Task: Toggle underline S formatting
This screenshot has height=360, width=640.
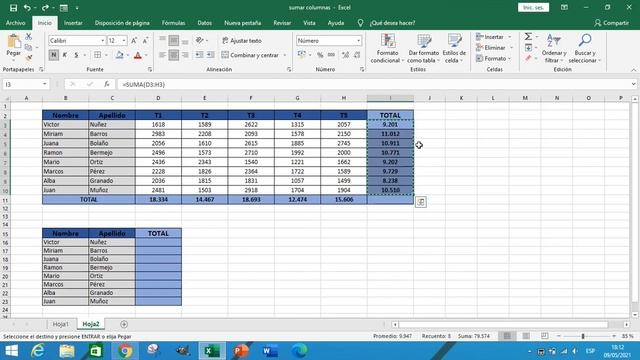Action: click(76, 55)
